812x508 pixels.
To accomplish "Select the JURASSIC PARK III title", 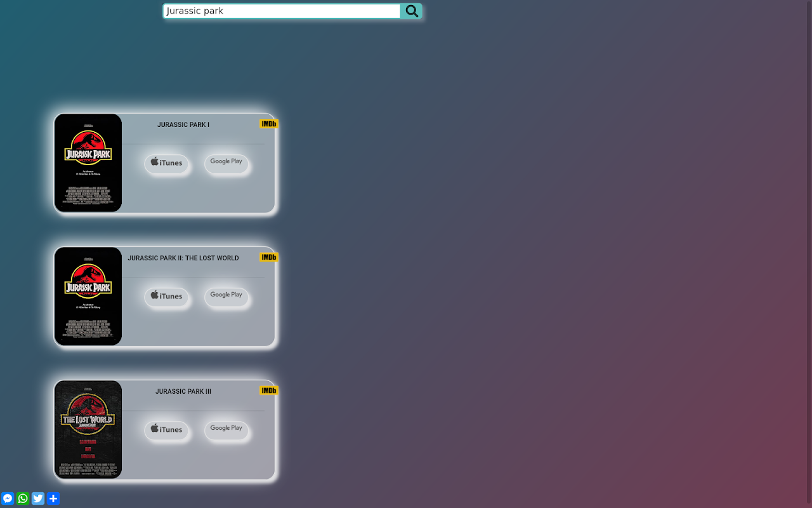I will [183, 391].
